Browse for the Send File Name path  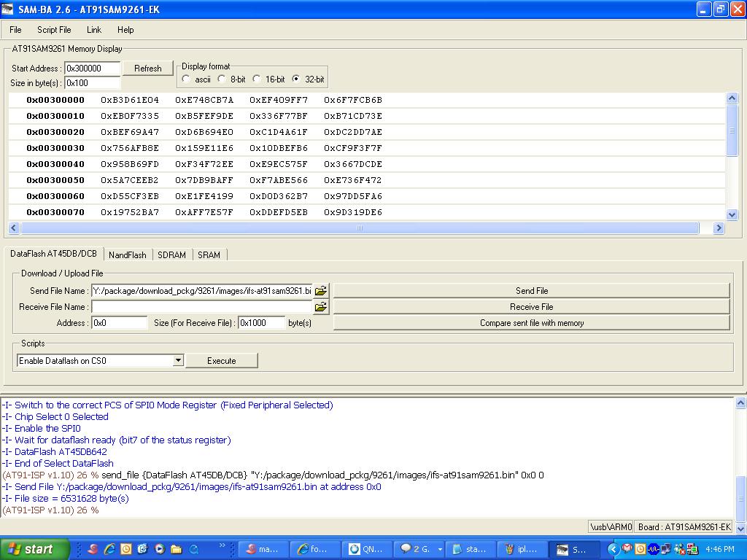[x=320, y=291]
